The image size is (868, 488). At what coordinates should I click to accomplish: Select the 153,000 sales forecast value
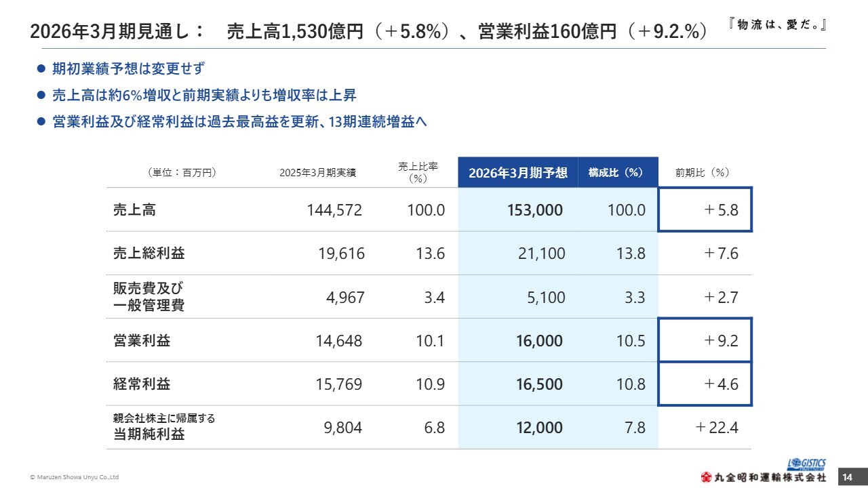click(535, 209)
